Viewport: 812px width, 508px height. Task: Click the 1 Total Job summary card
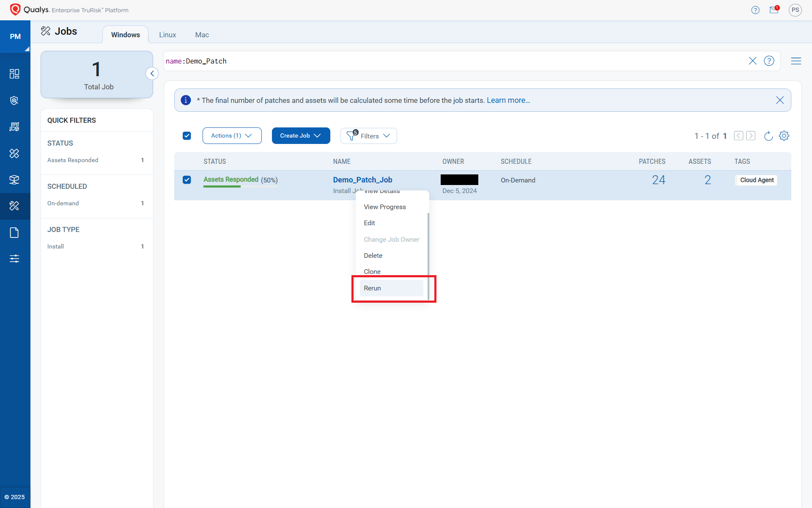point(97,75)
